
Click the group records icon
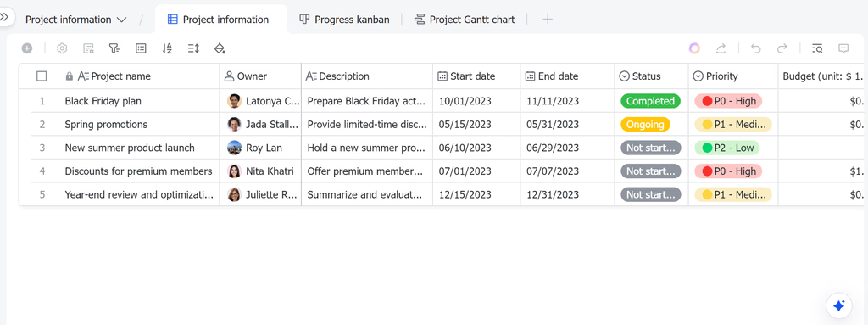tap(142, 49)
